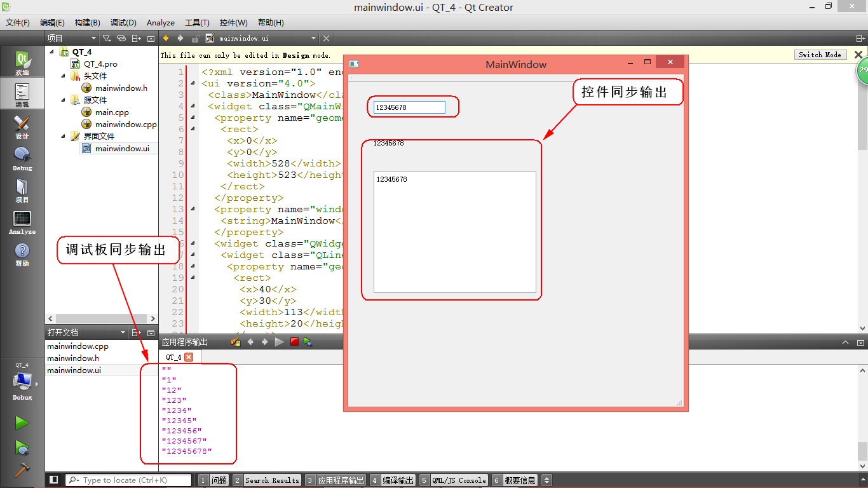Run the project with green play button
The image size is (868, 488).
tap(22, 423)
